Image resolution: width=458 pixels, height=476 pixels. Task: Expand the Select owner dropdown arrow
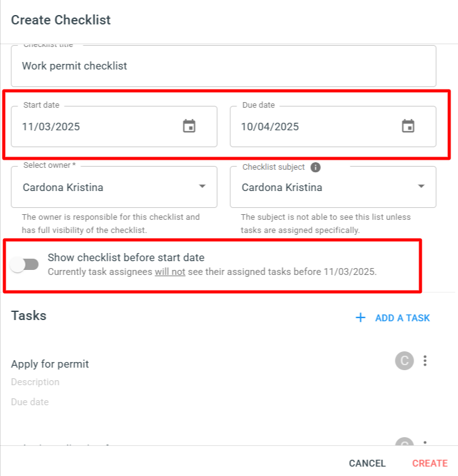(x=202, y=186)
